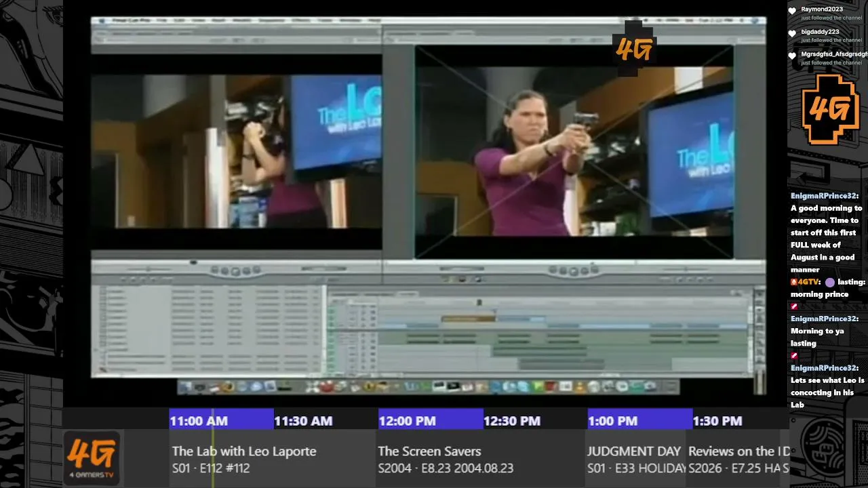
Task: Open 'The Screen Savers' schedule listing
Action: (x=479, y=459)
